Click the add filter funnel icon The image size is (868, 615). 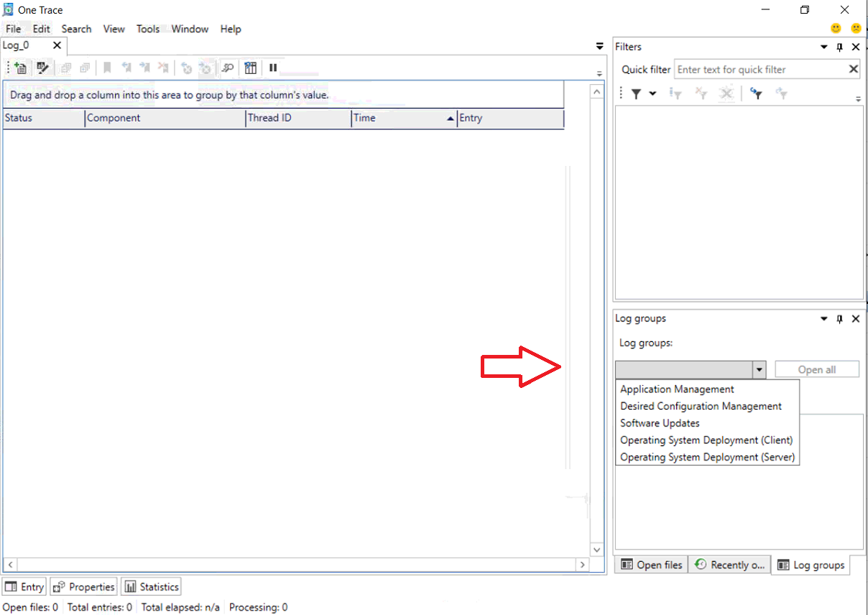point(636,93)
